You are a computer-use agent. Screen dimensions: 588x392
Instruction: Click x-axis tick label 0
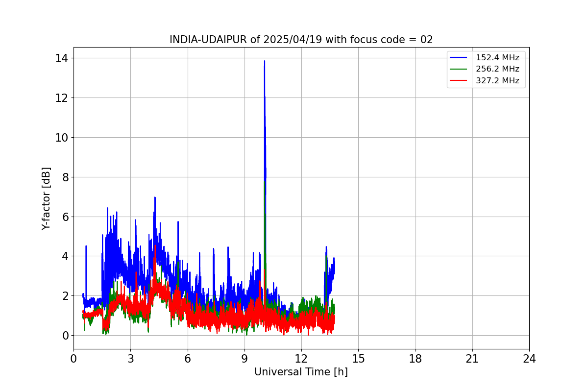(x=73, y=359)
